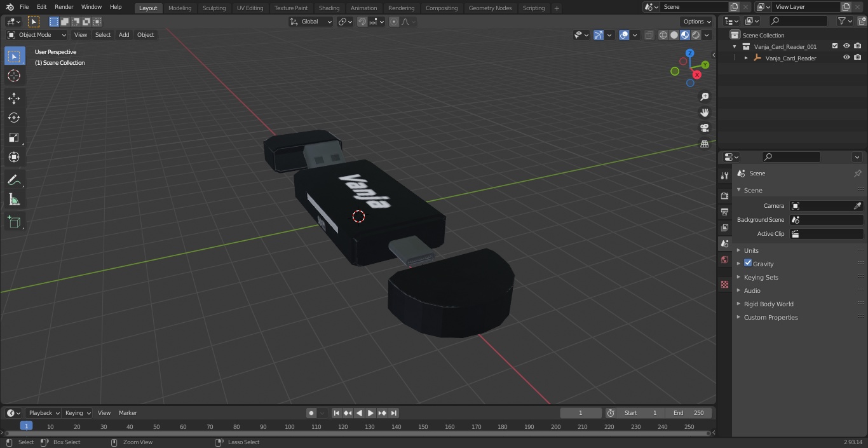The height and width of the screenshot is (448, 868).
Task: Open the Keying dropdown
Action: [78, 413]
